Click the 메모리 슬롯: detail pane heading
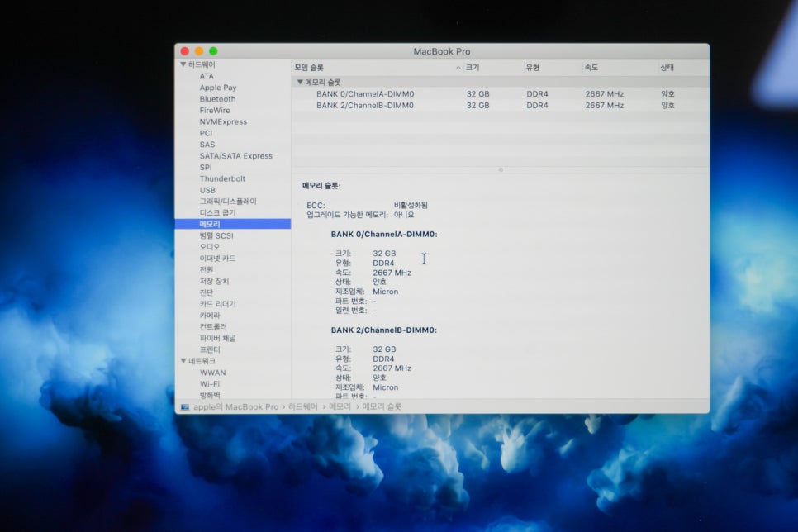 tap(321, 186)
